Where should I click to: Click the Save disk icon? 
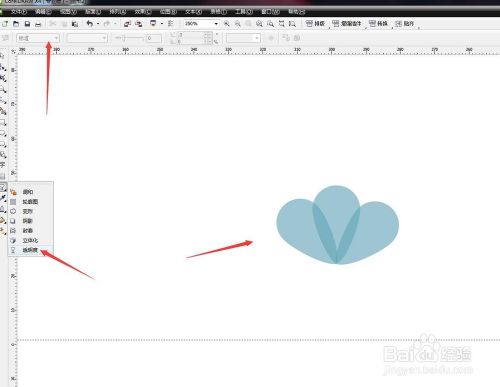tap(27, 24)
